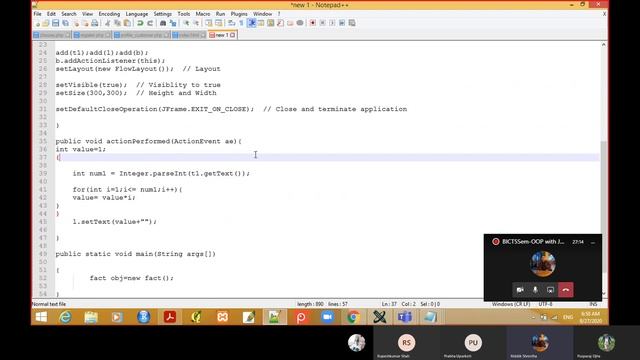
Task: Click the PU participant avatar
Action: click(x=473, y=342)
